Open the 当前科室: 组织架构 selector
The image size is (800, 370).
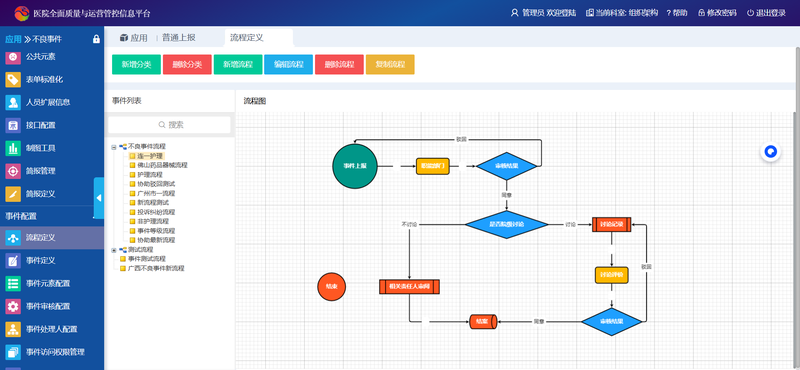[x=622, y=13]
